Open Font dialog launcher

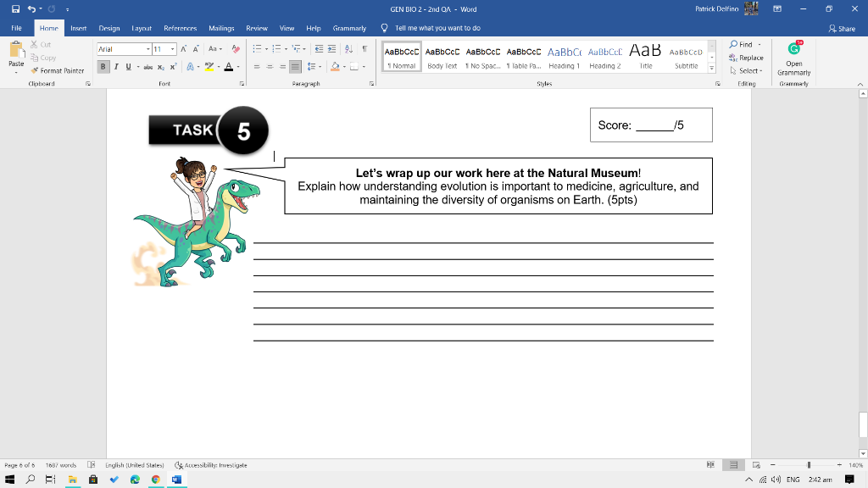pyautogui.click(x=242, y=84)
